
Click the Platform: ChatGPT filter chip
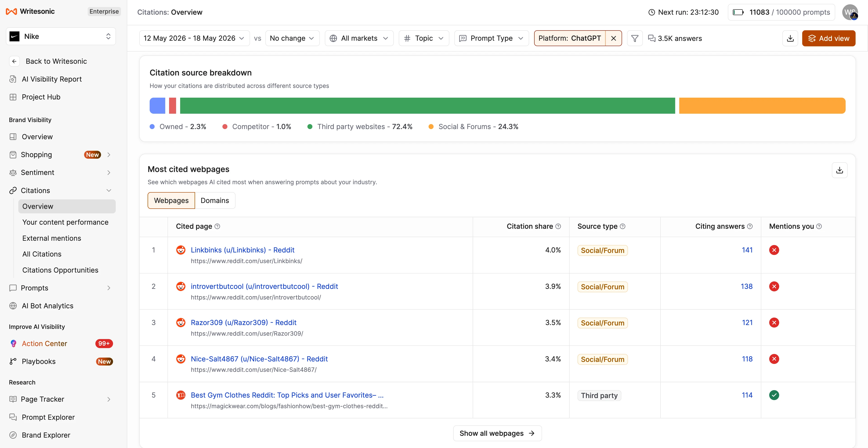point(569,38)
